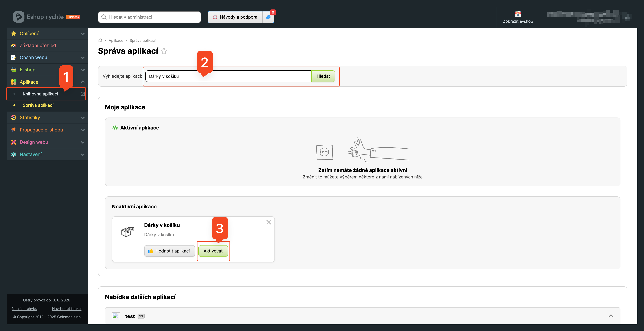Viewport: 644px width, 331px height.
Task: Open the external link icon for Knihovna aplikací
Action: click(x=82, y=94)
